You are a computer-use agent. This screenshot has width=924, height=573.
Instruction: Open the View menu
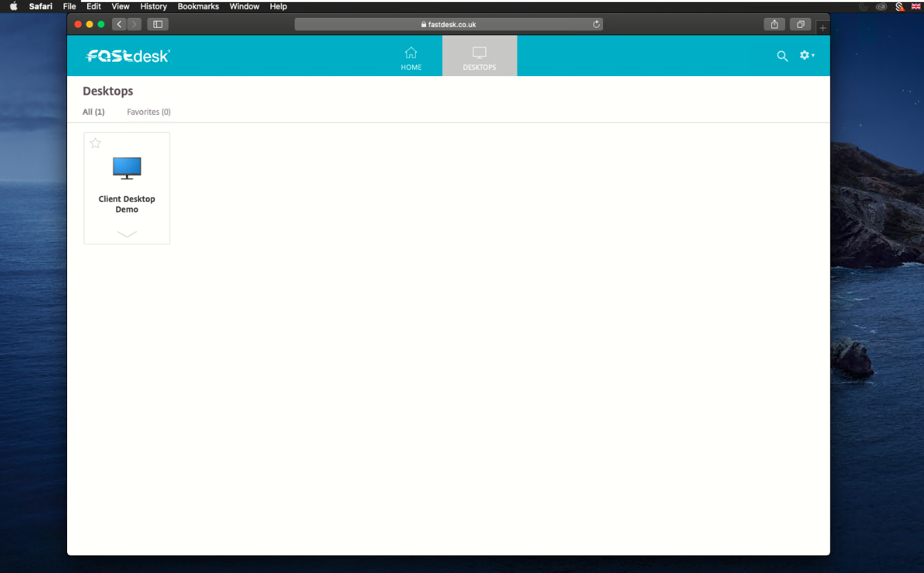click(120, 6)
